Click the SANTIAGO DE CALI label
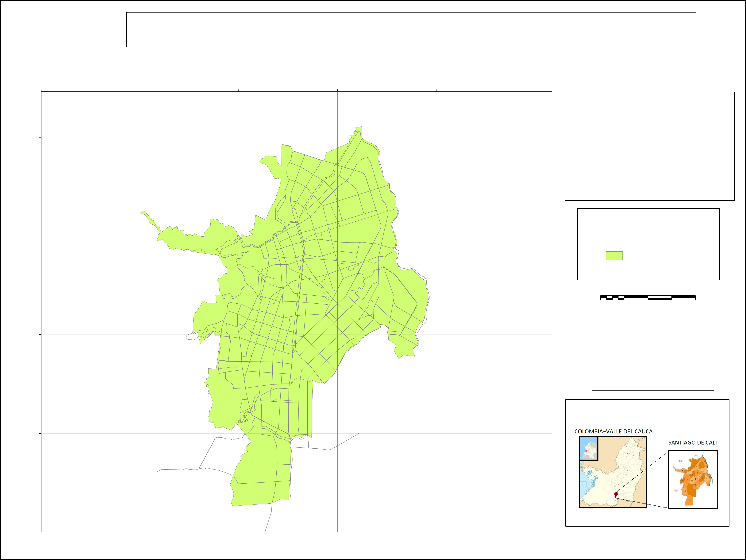This screenshot has width=746, height=560. point(692,443)
